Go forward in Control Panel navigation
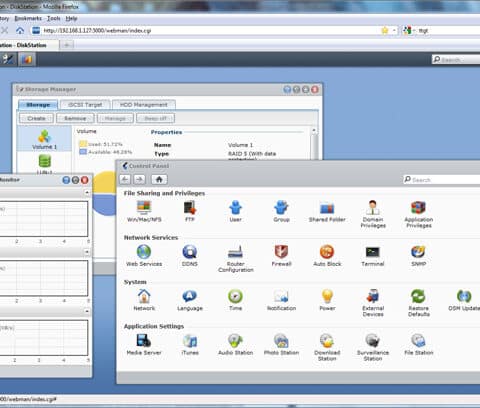 [x=139, y=179]
